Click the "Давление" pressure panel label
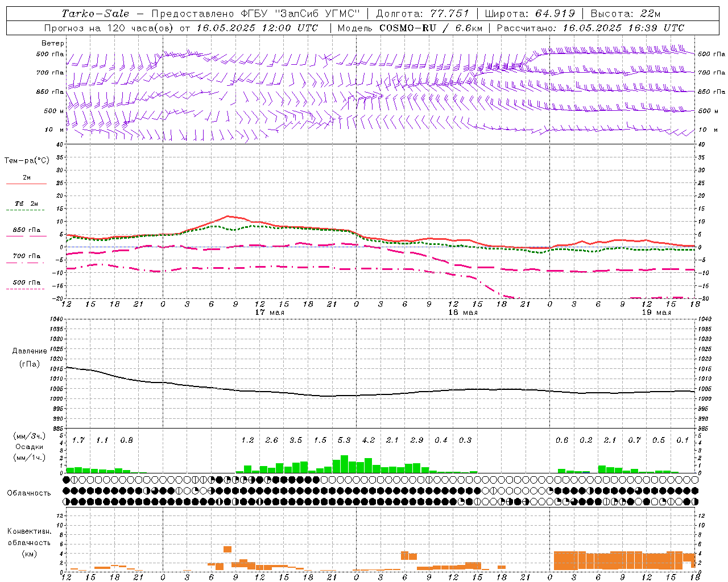 pyautogui.click(x=30, y=351)
